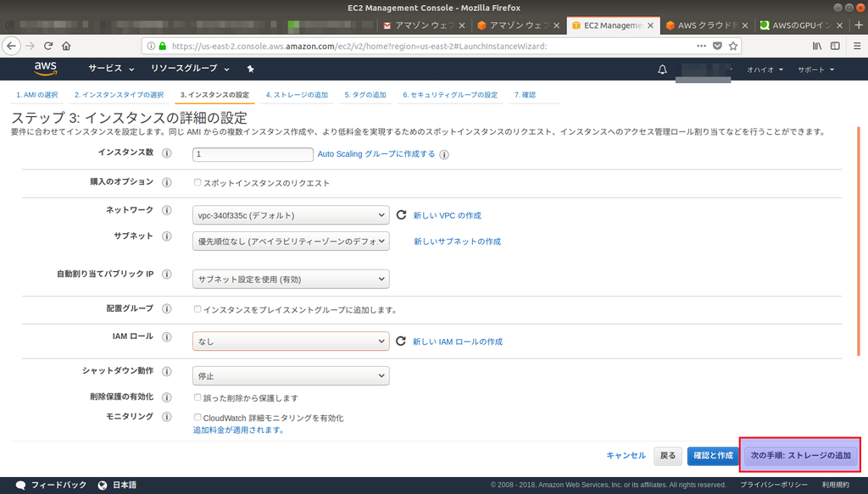Go to step 1. AMI の選択
The height and width of the screenshot is (494, 868).
coord(37,95)
